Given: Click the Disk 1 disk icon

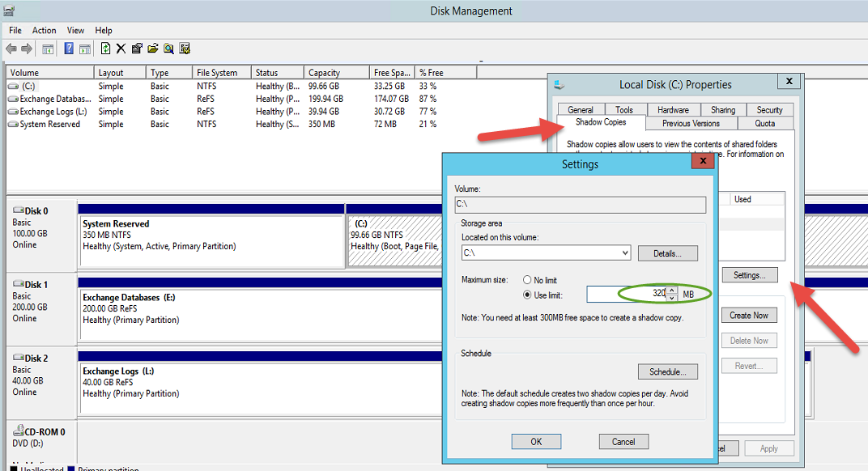Looking at the screenshot, I should pyautogui.click(x=19, y=284).
